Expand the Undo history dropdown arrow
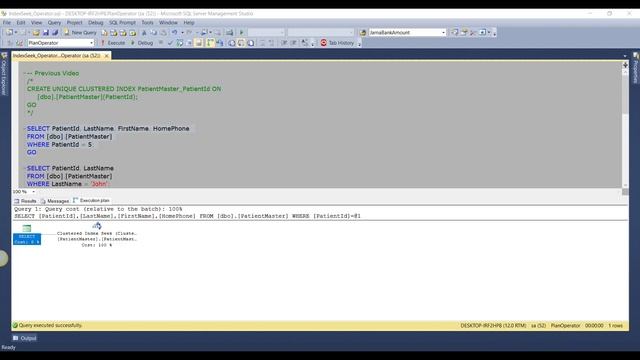640x360 pixels. [182, 33]
